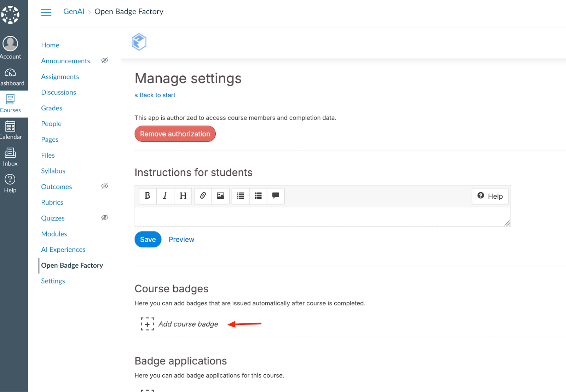
Task: Click the Heading icon in editor
Action: point(183,196)
